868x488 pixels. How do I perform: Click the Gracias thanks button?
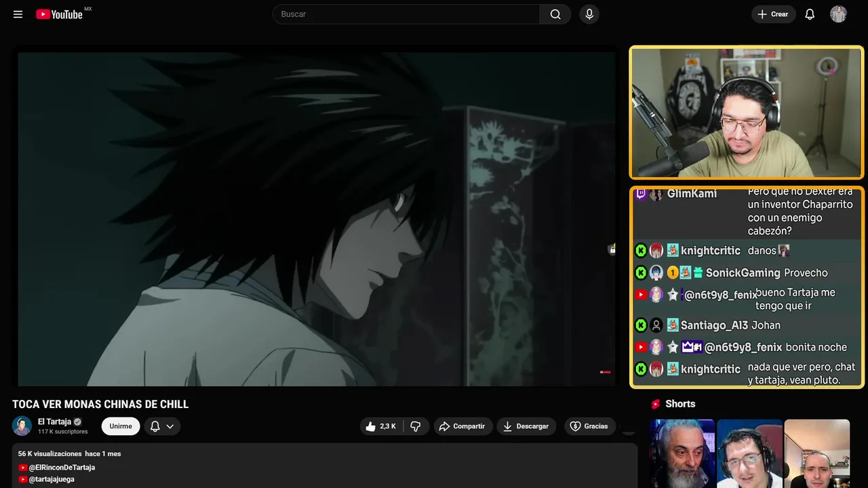tap(589, 426)
